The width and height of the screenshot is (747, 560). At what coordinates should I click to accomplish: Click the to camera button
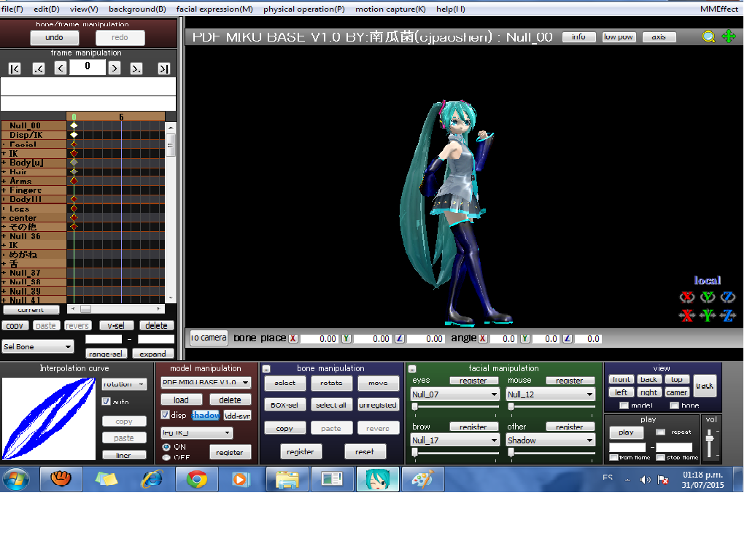point(209,338)
